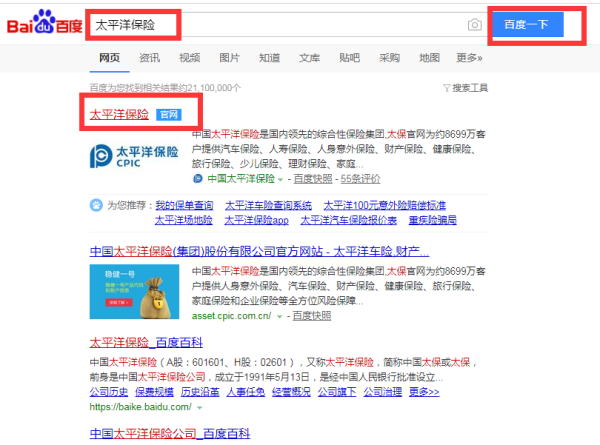Viewport: 600px width, 445px height.
Task: Open 公司历史 sublink
Action: (x=109, y=392)
